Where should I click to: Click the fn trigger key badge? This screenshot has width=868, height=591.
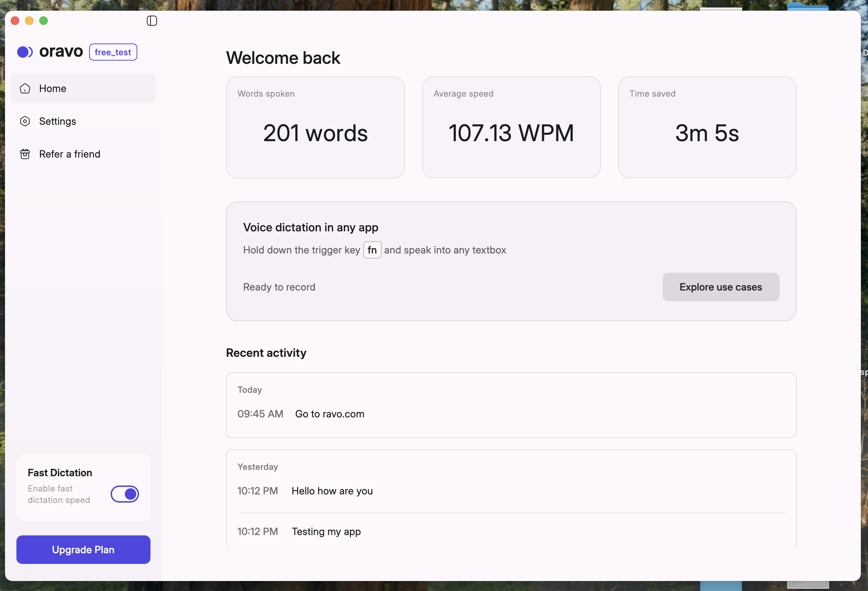coord(372,250)
